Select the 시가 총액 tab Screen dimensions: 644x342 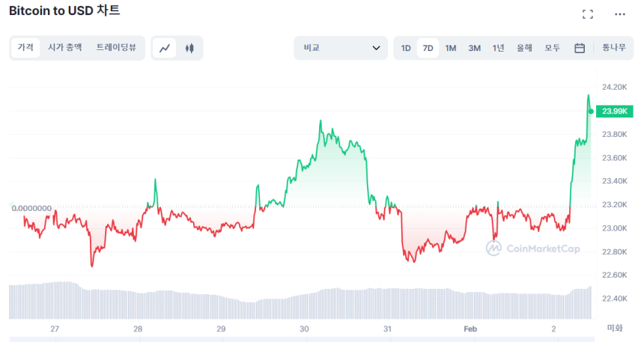tap(65, 48)
